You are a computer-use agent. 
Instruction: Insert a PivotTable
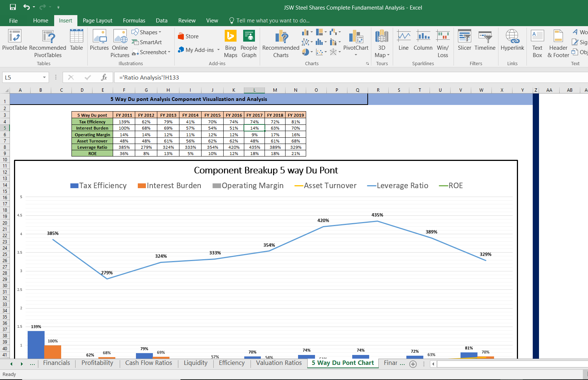15,40
